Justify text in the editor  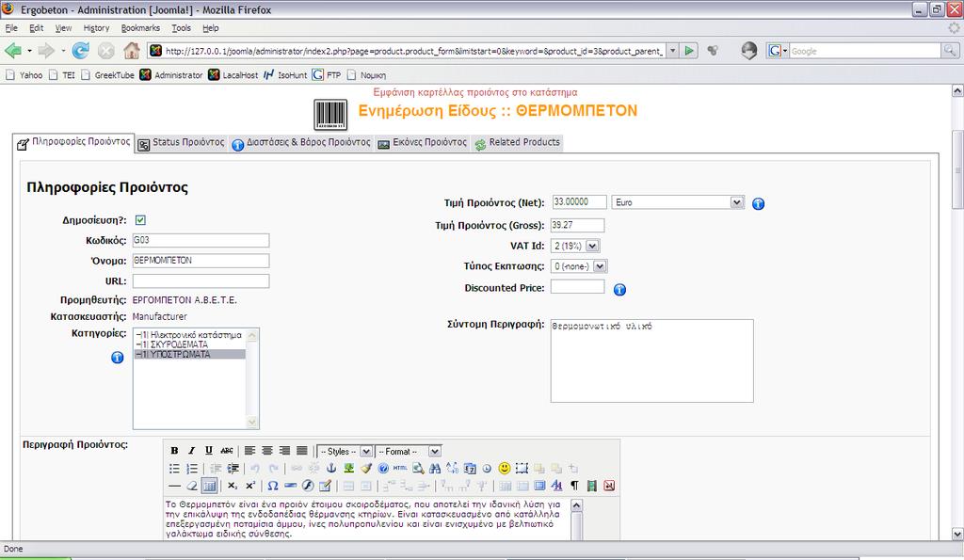click(302, 451)
